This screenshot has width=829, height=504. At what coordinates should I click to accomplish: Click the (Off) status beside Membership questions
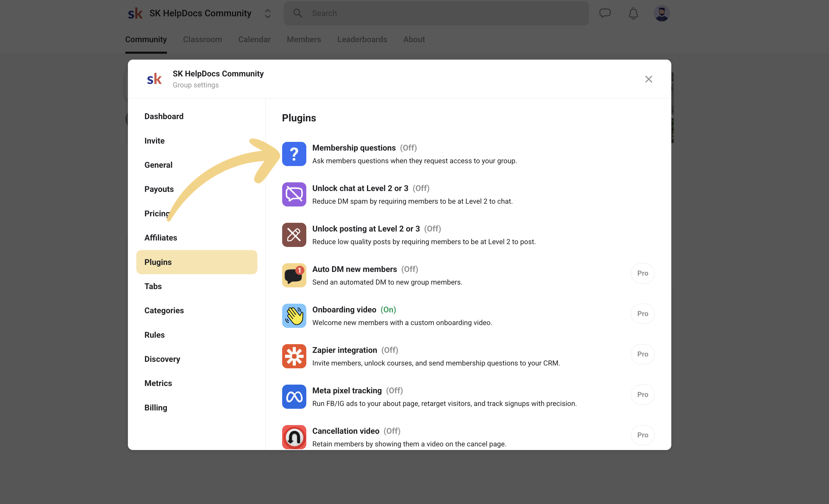(408, 148)
